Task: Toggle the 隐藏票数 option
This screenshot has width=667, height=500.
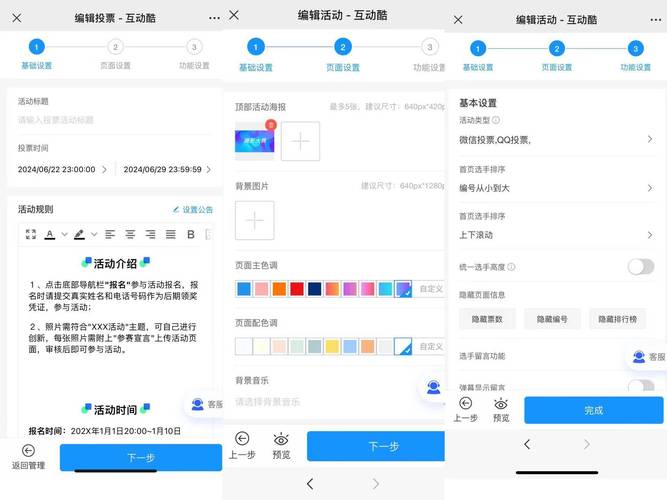Action: (487, 318)
